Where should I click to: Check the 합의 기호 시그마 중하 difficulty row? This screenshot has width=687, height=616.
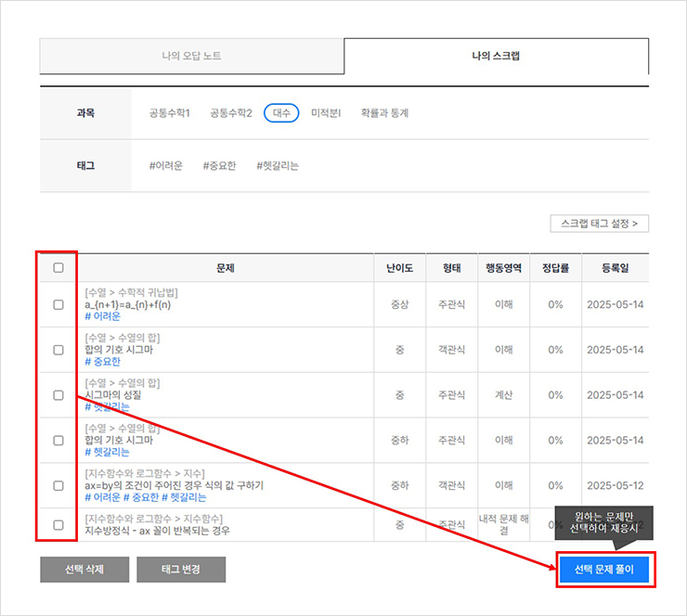pyautogui.click(x=58, y=441)
